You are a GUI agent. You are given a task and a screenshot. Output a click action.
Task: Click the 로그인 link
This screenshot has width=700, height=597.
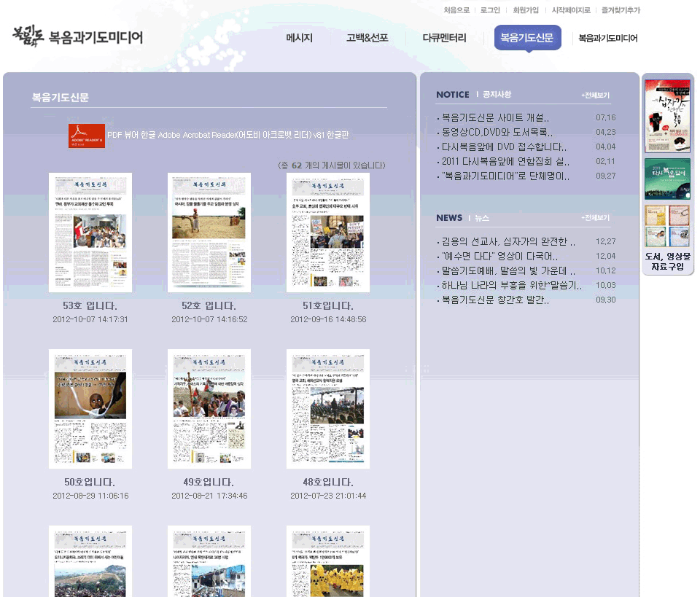(490, 10)
